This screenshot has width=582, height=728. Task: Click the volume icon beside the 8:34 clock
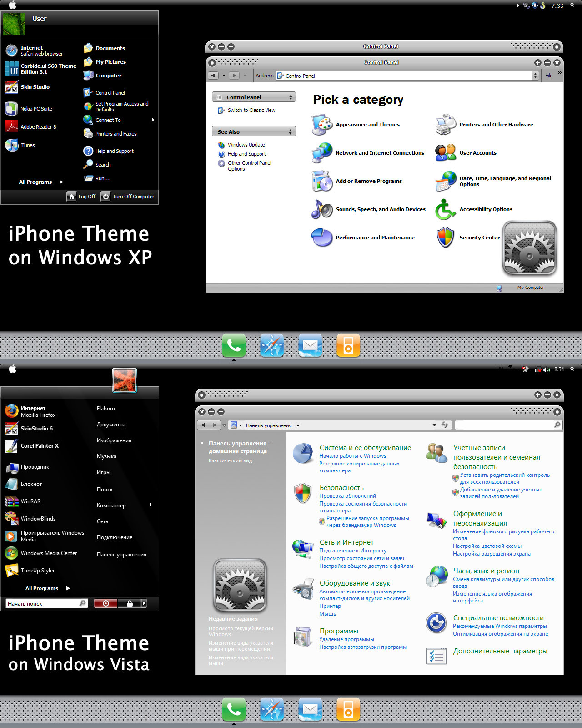click(x=547, y=369)
